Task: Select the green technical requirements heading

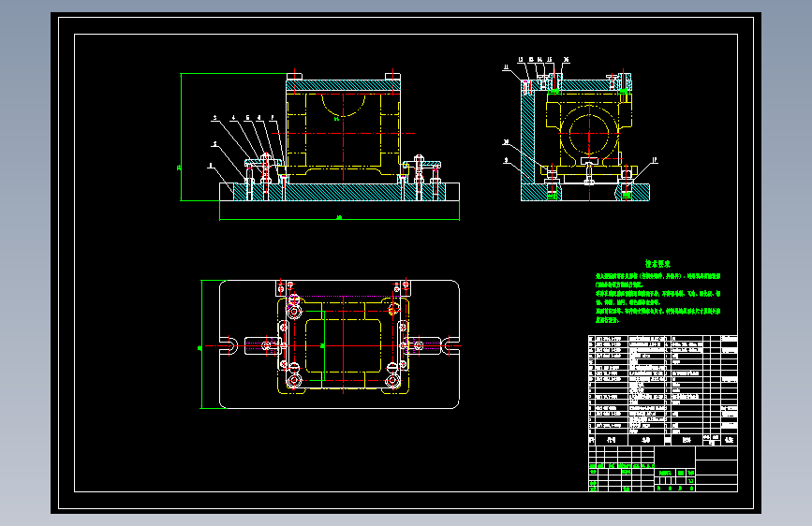Action: coord(657,264)
